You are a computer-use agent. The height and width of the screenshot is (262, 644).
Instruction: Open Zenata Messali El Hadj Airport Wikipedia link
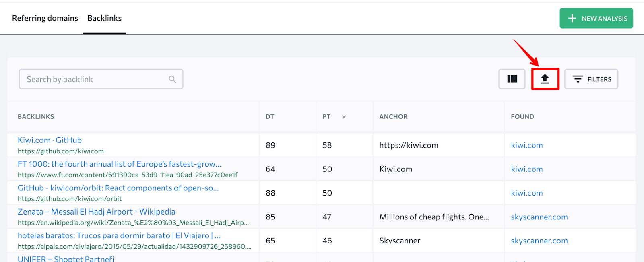pos(97,212)
